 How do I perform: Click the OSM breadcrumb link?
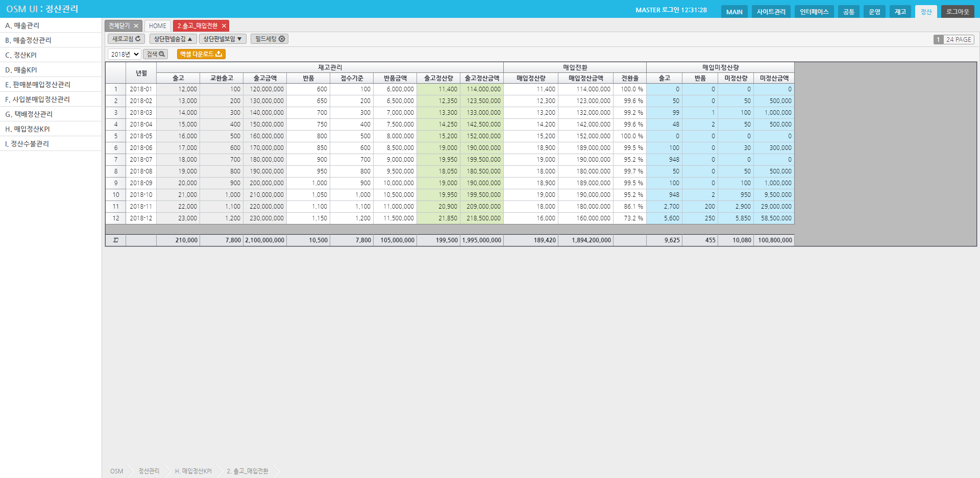[117, 471]
